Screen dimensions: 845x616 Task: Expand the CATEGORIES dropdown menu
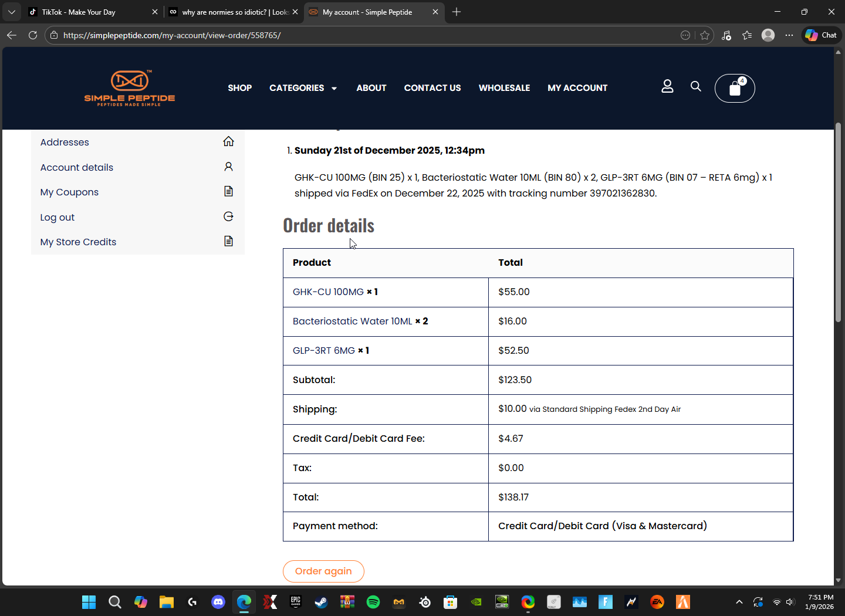(303, 88)
